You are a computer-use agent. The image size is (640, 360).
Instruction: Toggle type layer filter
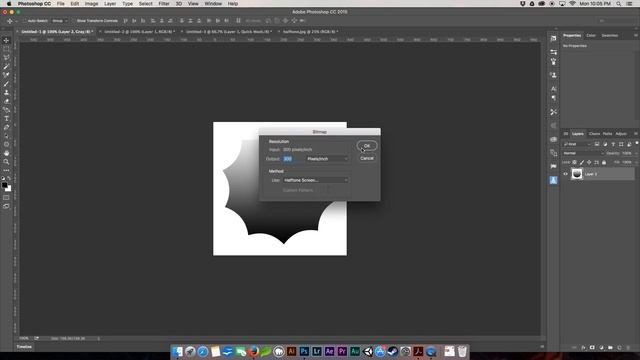pos(613,144)
